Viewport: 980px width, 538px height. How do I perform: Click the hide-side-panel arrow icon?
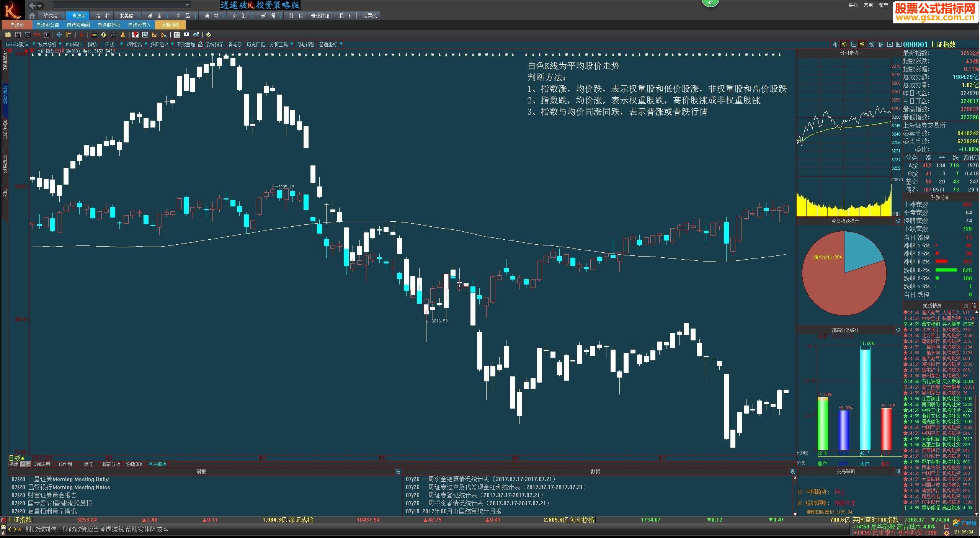click(898, 44)
